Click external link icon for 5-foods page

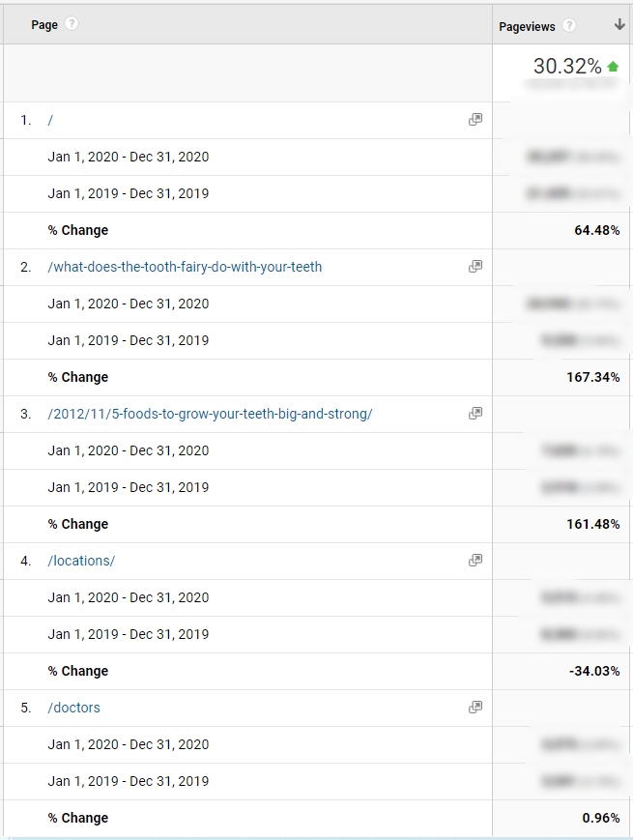475,413
